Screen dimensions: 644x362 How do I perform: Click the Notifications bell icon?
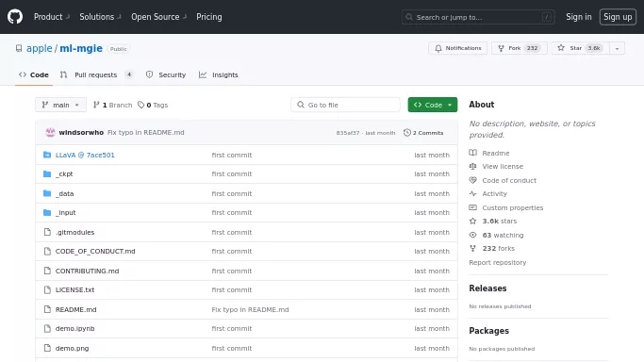click(x=438, y=48)
